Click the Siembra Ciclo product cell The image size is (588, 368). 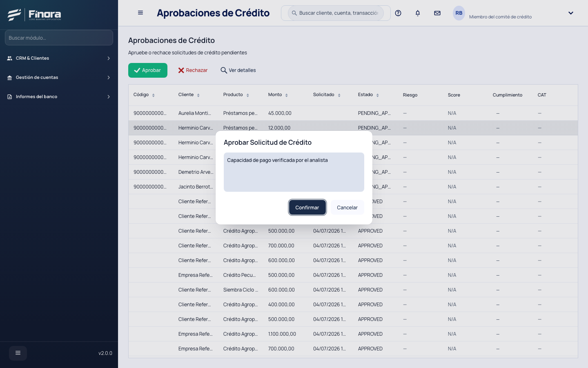point(241,290)
